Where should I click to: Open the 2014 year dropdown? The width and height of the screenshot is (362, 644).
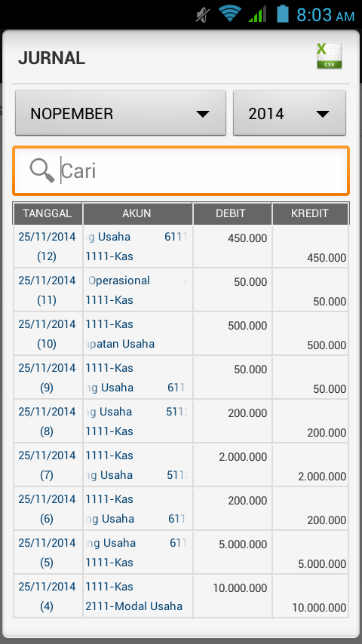tap(290, 113)
